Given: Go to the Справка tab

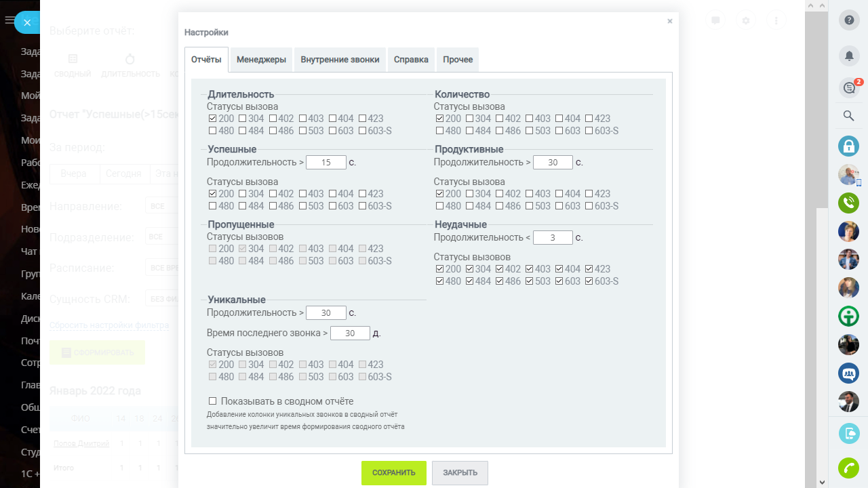Looking at the screenshot, I should pyautogui.click(x=411, y=60).
